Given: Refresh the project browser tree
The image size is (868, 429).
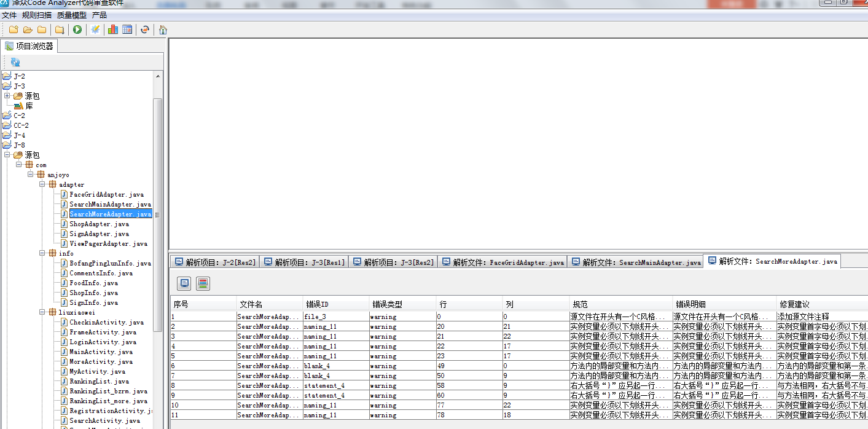Looking at the screenshot, I should 15,62.
